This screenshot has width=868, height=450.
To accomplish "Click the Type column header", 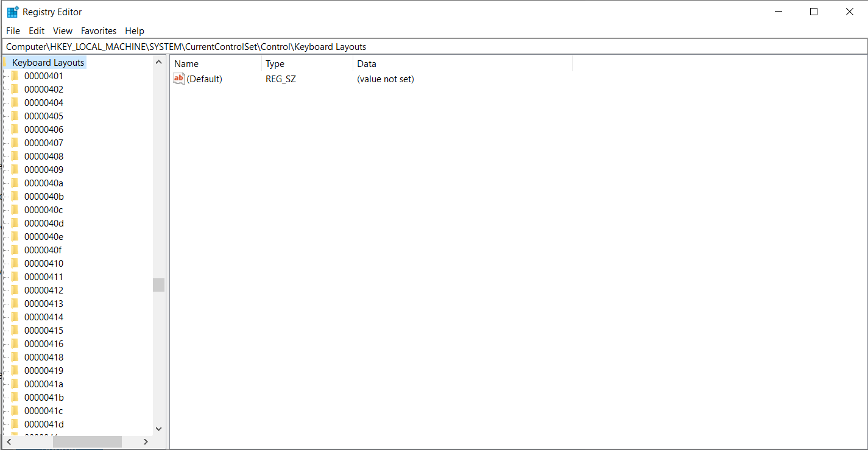I will coord(307,63).
